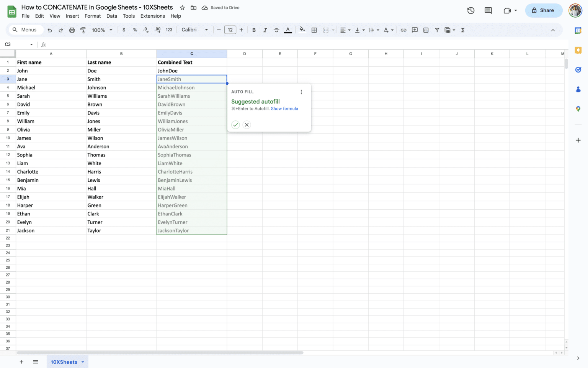This screenshot has height=368, width=588.
Task: Click the create a filter icon
Action: click(x=437, y=30)
